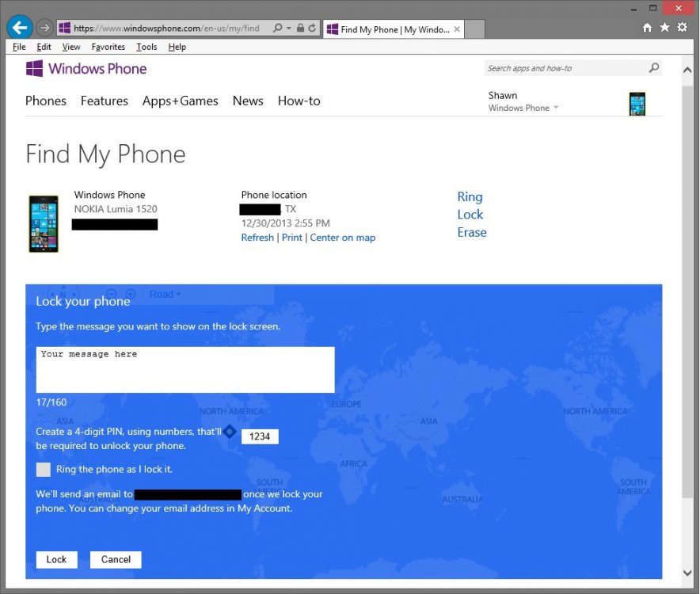Open the Apps+Games section

(x=181, y=101)
